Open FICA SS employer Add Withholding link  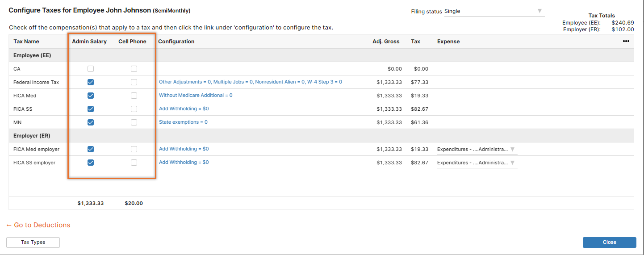click(184, 163)
